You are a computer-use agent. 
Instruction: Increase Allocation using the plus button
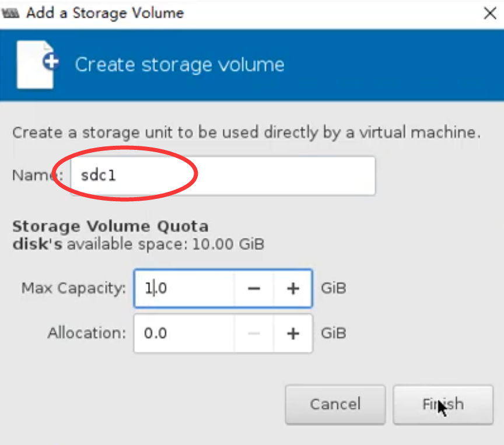pyautogui.click(x=293, y=333)
